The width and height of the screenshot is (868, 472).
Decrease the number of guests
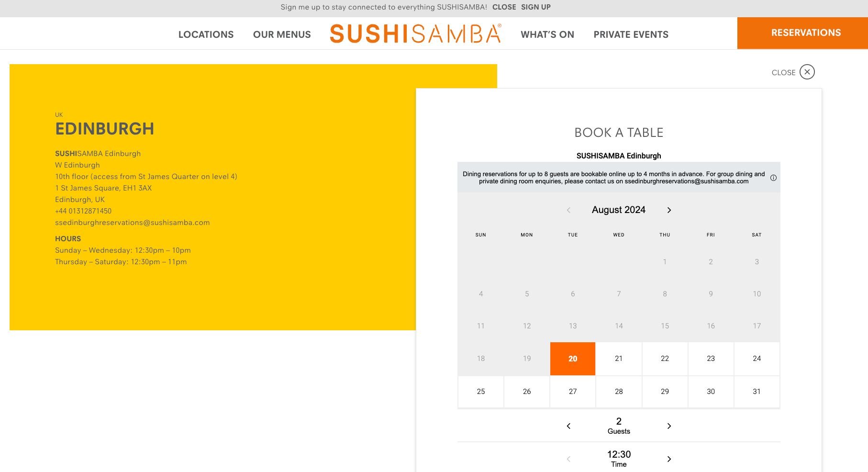[x=568, y=426]
